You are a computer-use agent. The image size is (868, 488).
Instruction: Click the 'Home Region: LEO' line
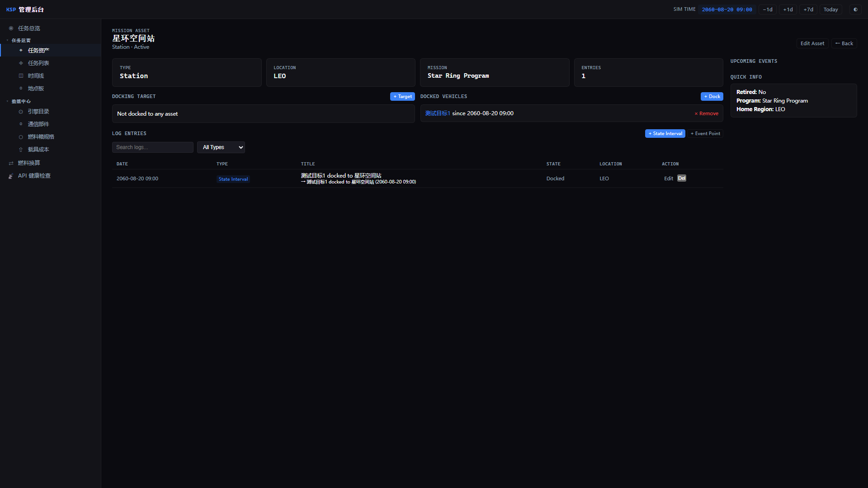tap(760, 109)
